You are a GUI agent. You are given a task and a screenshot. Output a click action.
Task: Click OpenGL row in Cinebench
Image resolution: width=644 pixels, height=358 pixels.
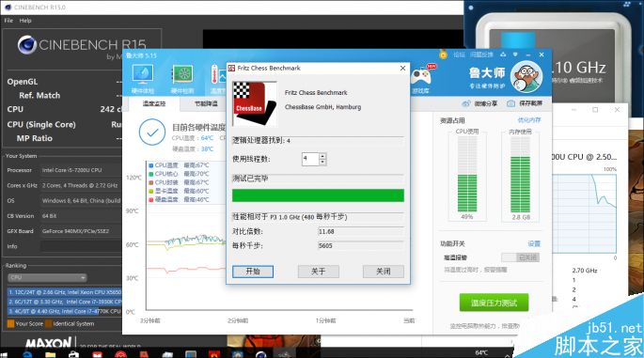point(64,82)
